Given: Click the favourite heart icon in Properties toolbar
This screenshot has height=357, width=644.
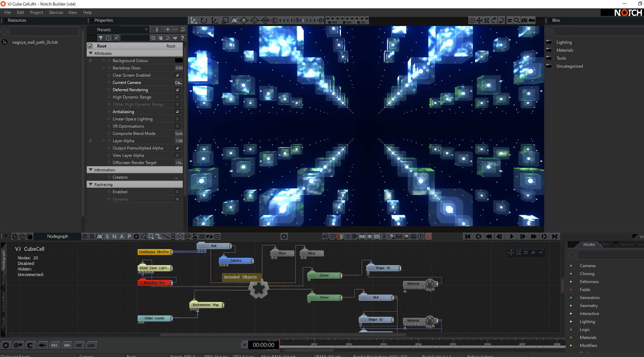Looking at the screenshot, I should [175, 38].
